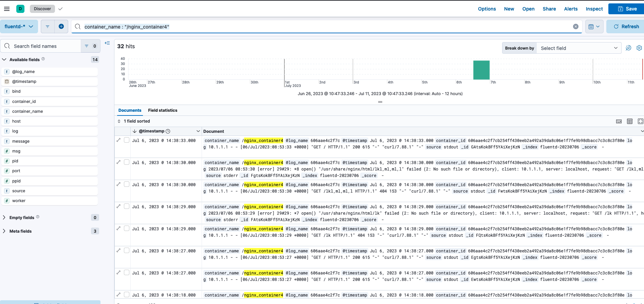Screen dimensions: 644x304
Task: Focus the Search field names box
Action: coord(41,46)
